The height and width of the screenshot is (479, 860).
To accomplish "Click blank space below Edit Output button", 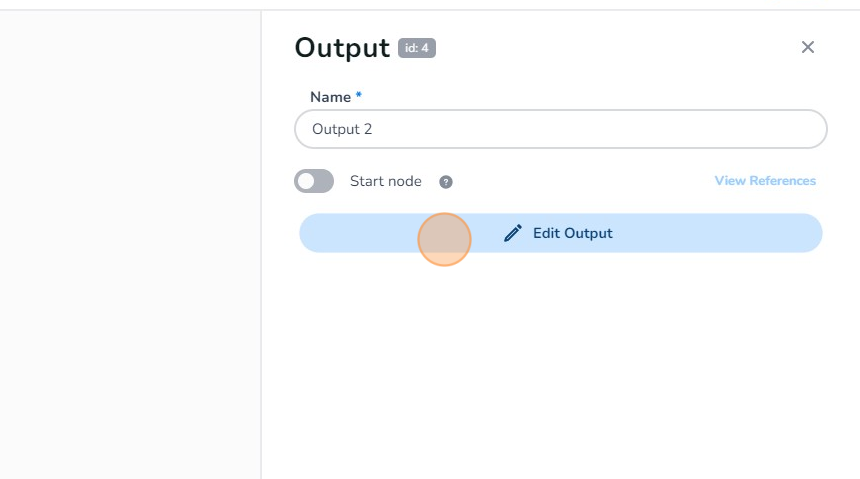I will click(560, 360).
